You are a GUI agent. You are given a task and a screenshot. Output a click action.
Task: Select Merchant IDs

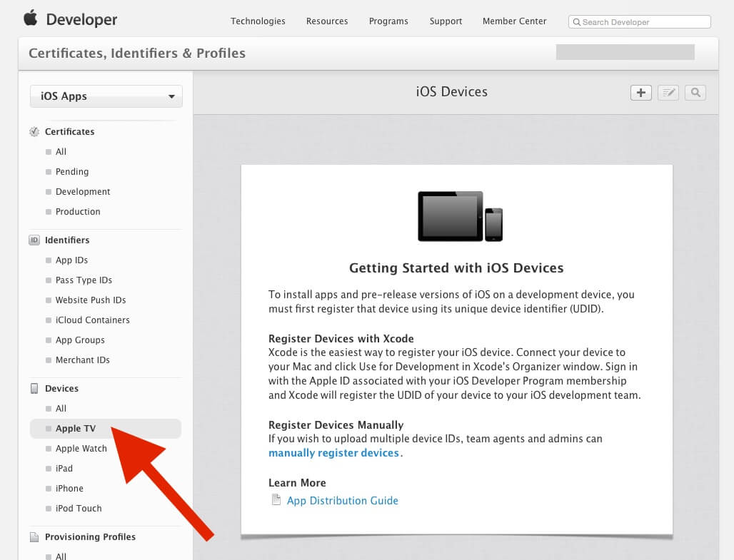pos(82,360)
